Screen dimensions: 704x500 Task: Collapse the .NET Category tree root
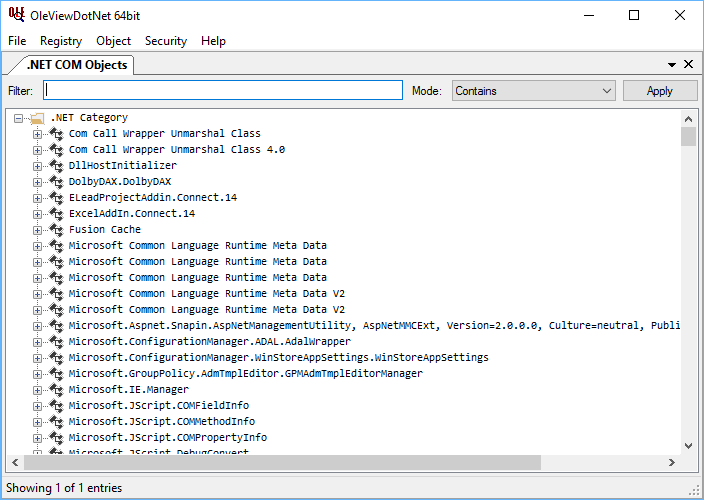19,118
